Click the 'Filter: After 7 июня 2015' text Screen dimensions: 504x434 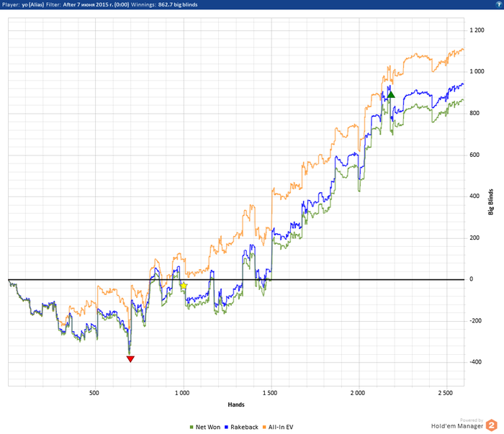pos(87,4)
